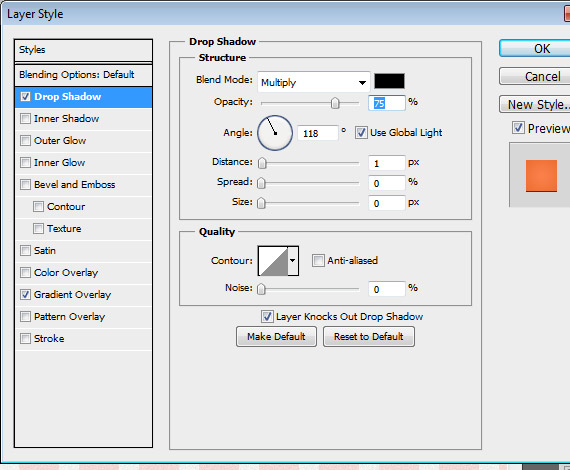Enable the Pattern Overlay checkbox
Image resolution: width=570 pixels, height=470 pixels.
[x=25, y=317]
